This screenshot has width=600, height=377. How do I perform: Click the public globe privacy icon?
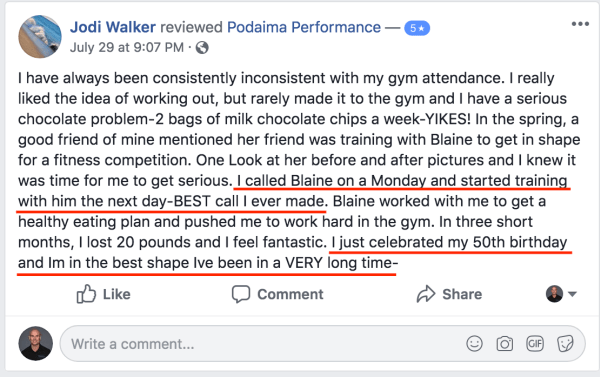click(202, 48)
